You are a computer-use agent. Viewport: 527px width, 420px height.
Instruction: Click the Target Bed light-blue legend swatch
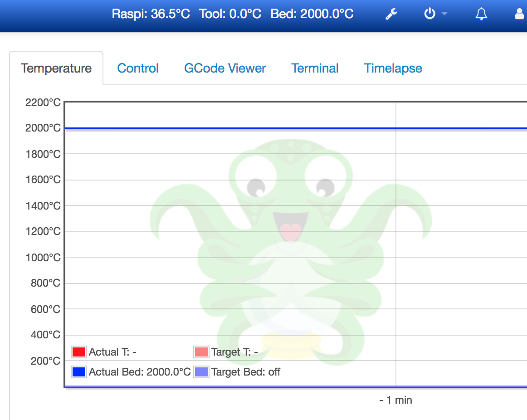click(x=201, y=372)
